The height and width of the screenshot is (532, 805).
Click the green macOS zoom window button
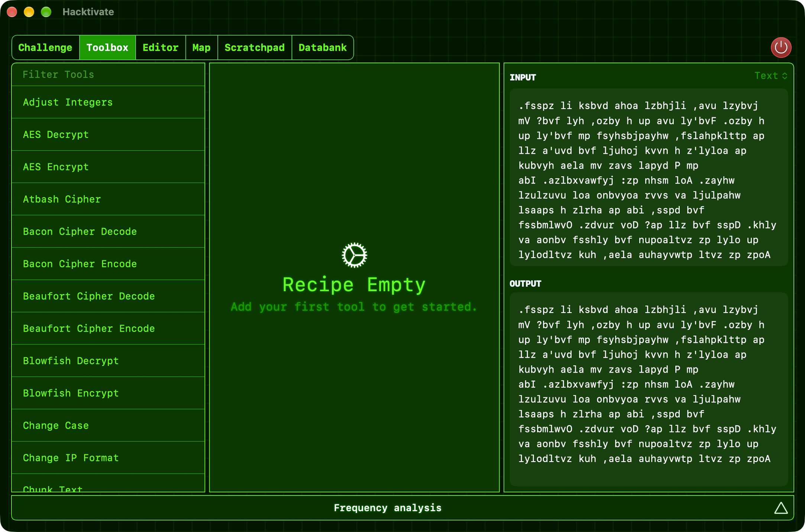pos(46,12)
